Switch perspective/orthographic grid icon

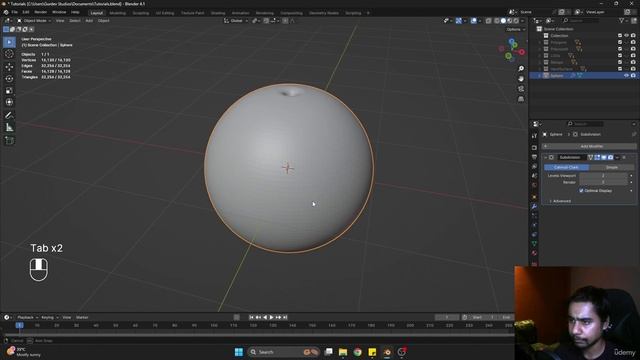point(521,99)
